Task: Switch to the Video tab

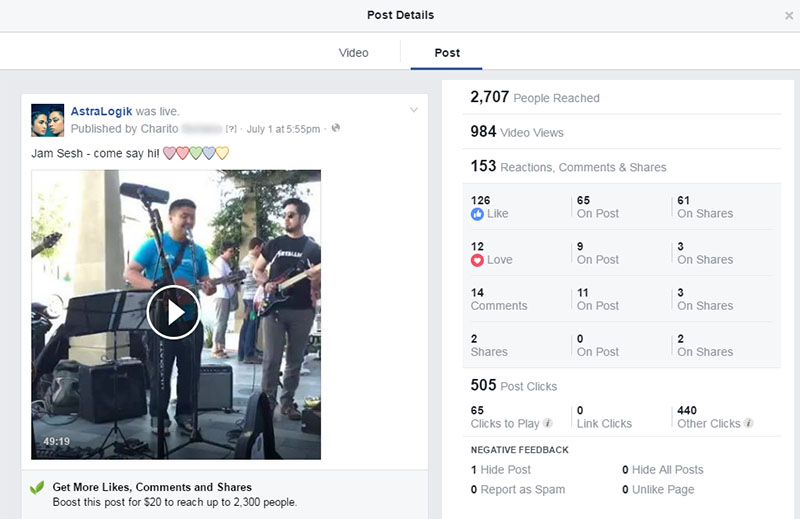Action: (354, 53)
